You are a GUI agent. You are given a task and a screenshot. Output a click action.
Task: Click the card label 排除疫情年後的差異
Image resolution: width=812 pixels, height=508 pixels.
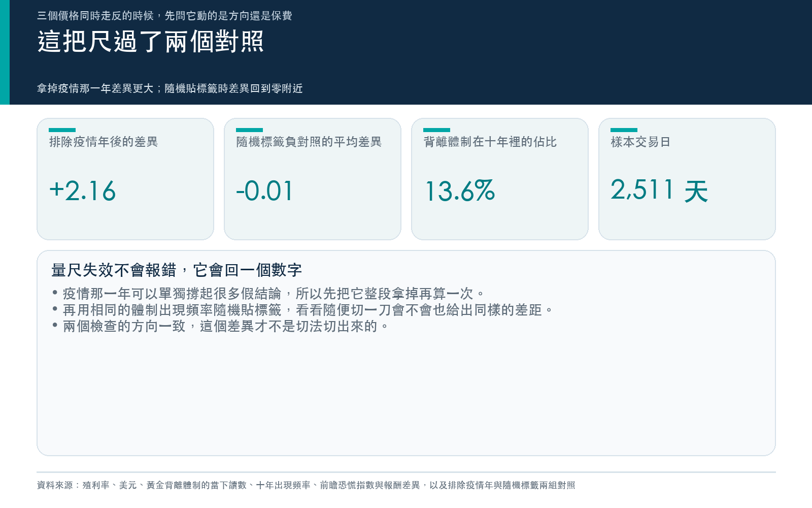(104, 142)
